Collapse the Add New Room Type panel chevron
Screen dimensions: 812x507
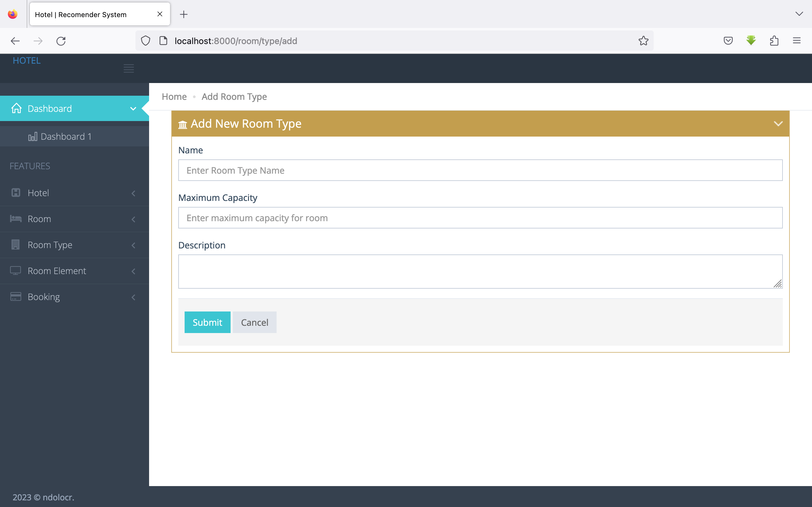point(778,123)
